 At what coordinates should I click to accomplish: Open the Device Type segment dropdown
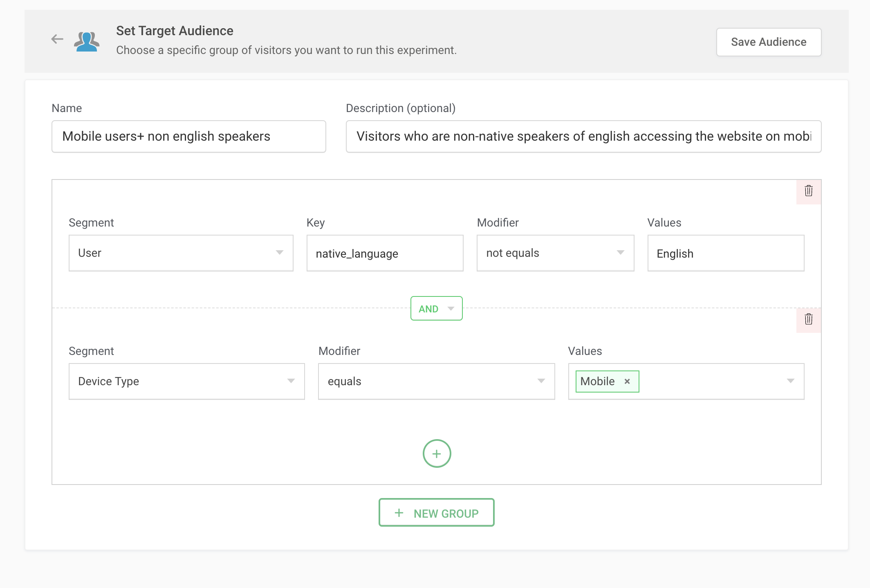[186, 382]
